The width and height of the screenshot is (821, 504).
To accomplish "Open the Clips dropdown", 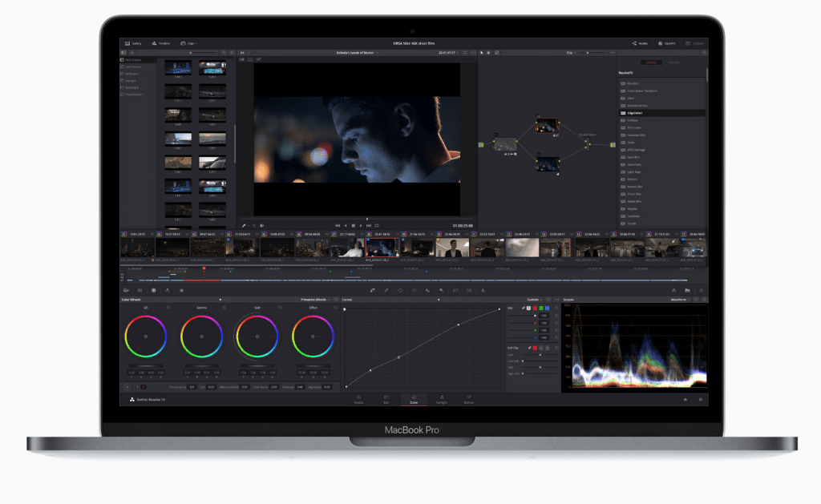I will (188, 43).
